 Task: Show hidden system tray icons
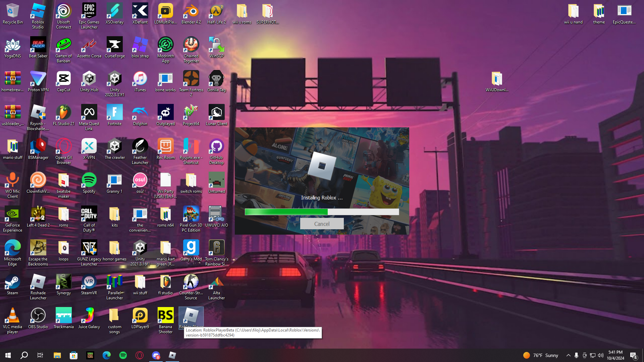click(568, 355)
